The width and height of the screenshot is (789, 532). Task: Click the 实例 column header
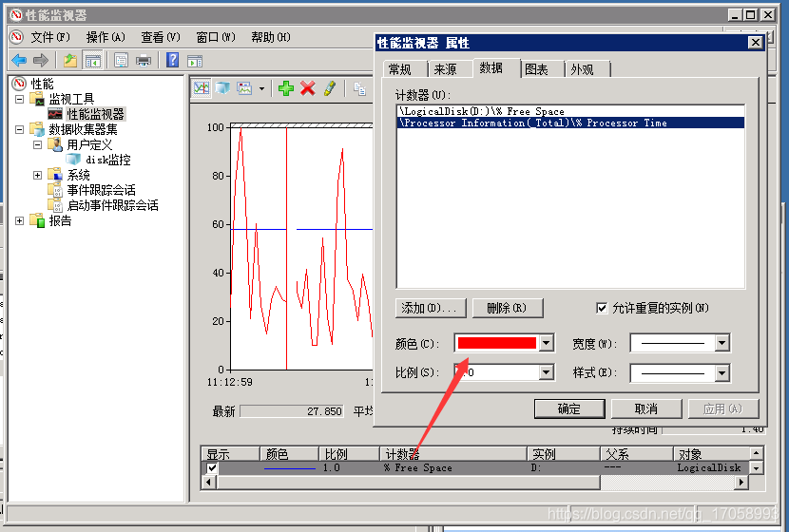click(564, 454)
